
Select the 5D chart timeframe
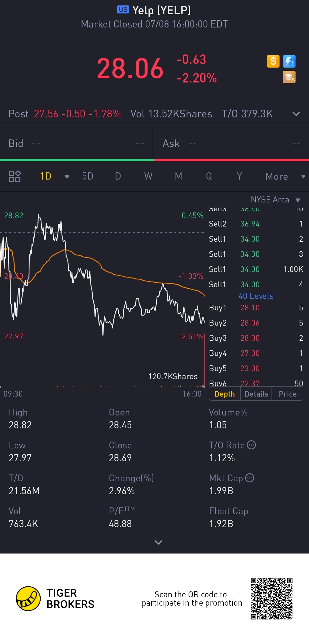(x=88, y=176)
